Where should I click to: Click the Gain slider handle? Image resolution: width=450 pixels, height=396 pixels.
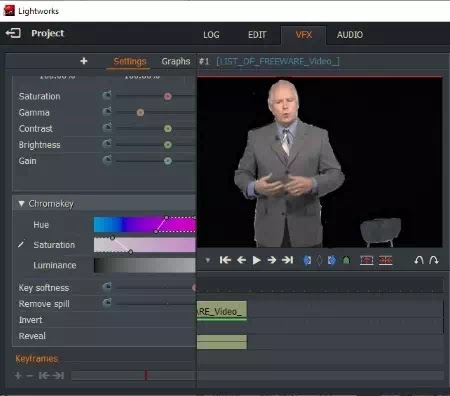[168, 161]
